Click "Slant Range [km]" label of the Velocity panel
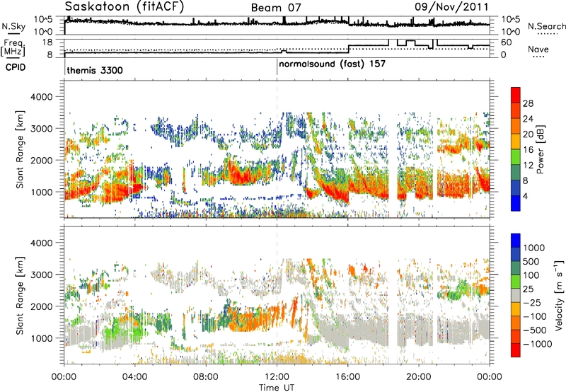This screenshot has height=392, width=566. click(x=21, y=296)
